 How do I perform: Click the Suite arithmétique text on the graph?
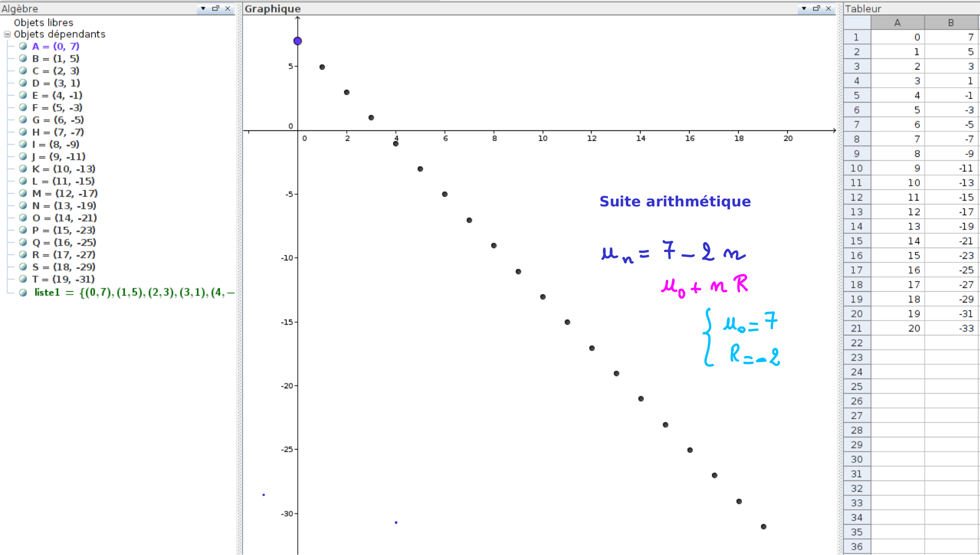click(675, 202)
